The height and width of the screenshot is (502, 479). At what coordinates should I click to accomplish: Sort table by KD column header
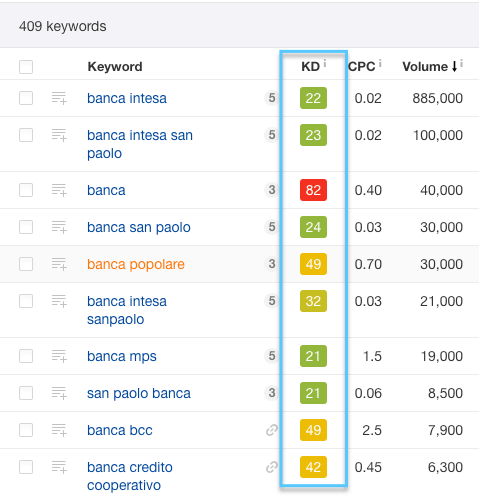311,67
